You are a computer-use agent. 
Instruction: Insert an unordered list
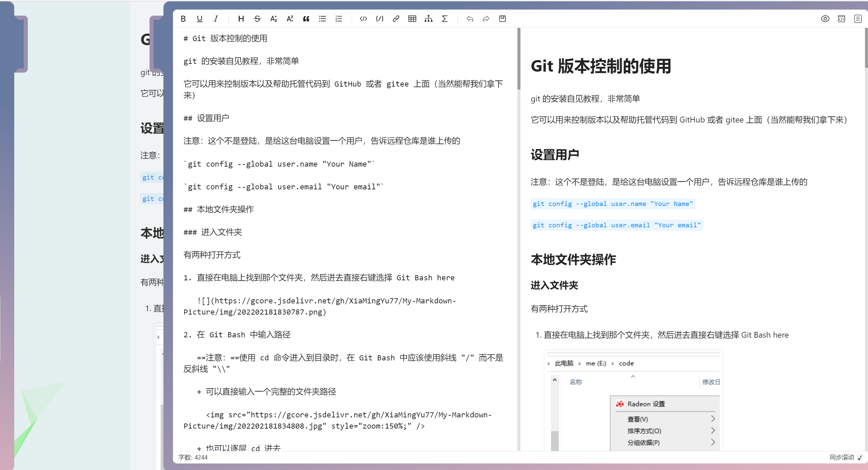322,19
